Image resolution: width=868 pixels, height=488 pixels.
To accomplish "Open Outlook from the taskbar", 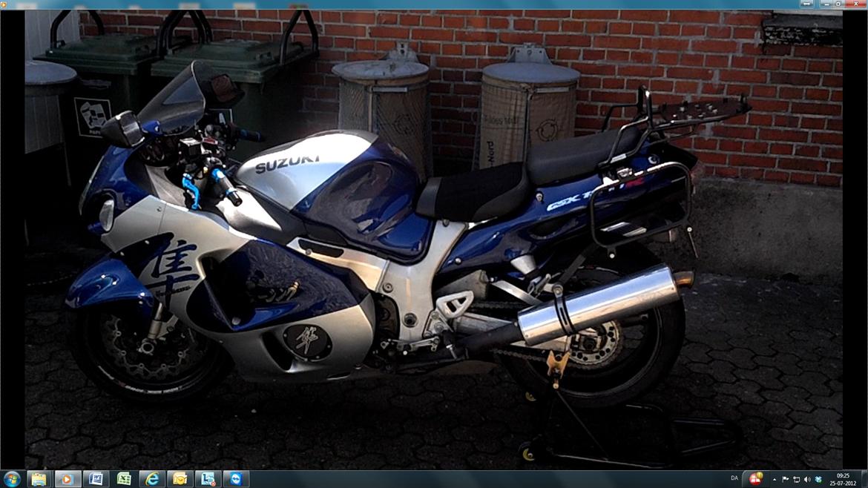I will (179, 478).
